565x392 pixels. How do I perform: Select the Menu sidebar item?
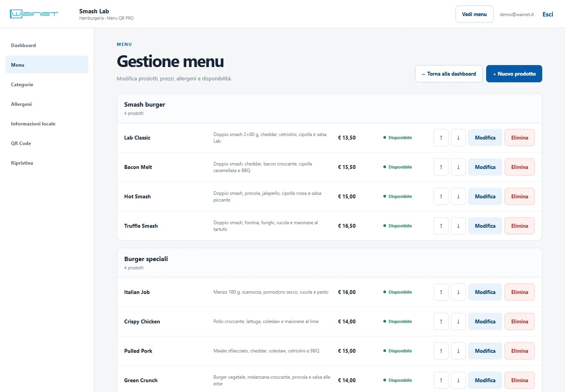point(47,65)
